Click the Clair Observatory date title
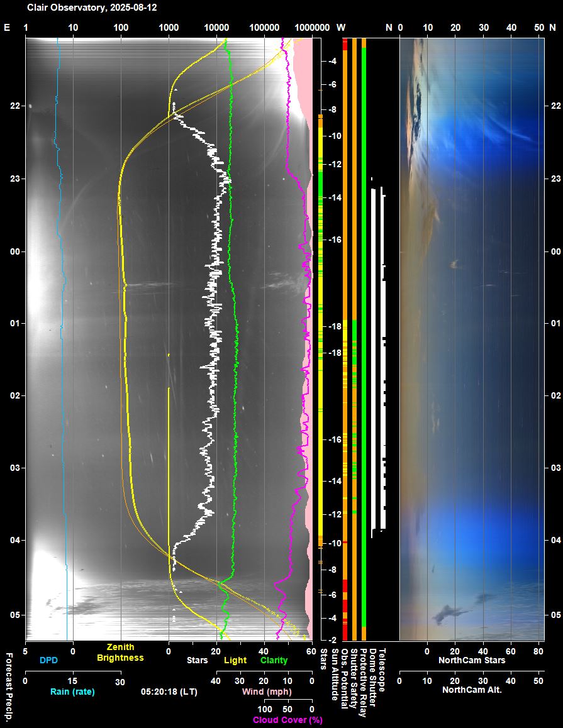This screenshot has height=728, width=563. (x=92, y=8)
